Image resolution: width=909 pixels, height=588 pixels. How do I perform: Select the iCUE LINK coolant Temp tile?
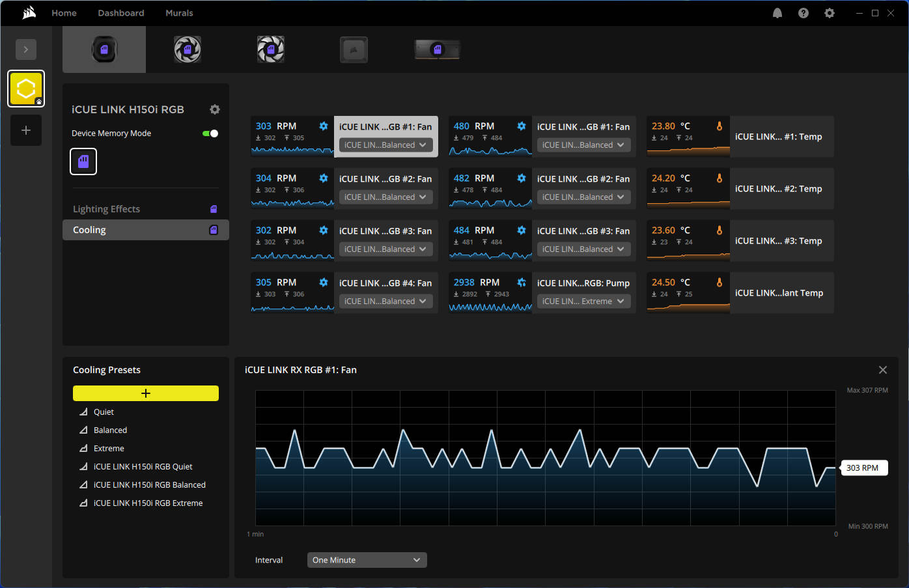[x=740, y=293]
